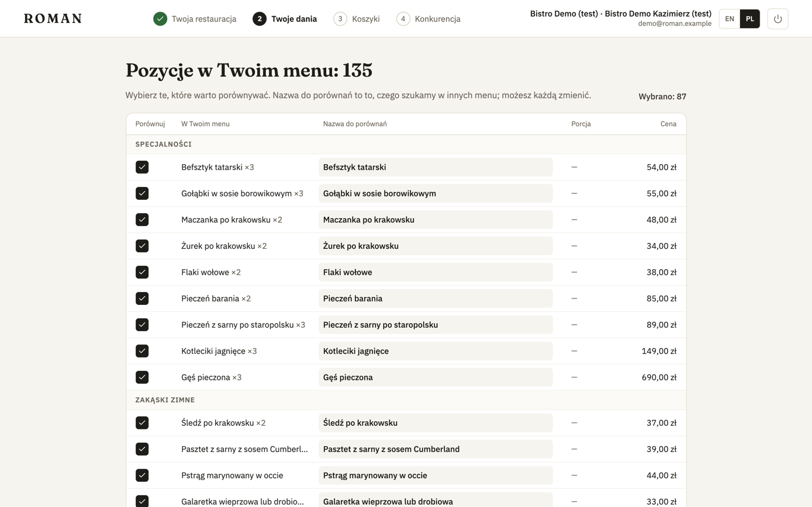
Task: Edit the Żurek po krakowsku name field
Action: [436, 246]
